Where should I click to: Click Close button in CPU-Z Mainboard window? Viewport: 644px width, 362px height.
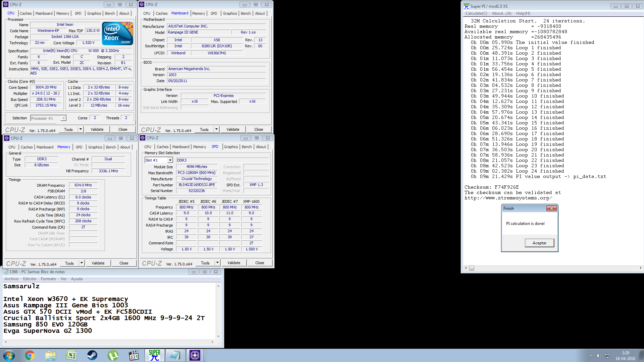click(x=259, y=129)
